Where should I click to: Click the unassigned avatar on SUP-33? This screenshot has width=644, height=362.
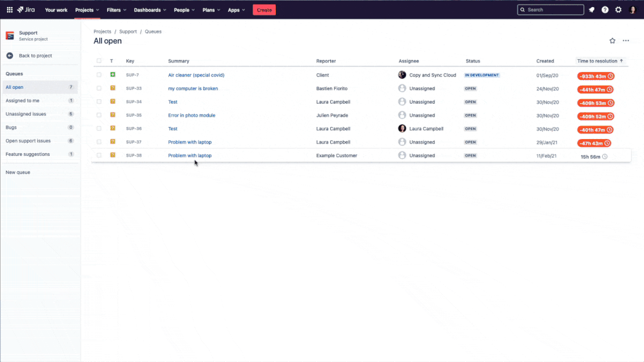(x=402, y=88)
